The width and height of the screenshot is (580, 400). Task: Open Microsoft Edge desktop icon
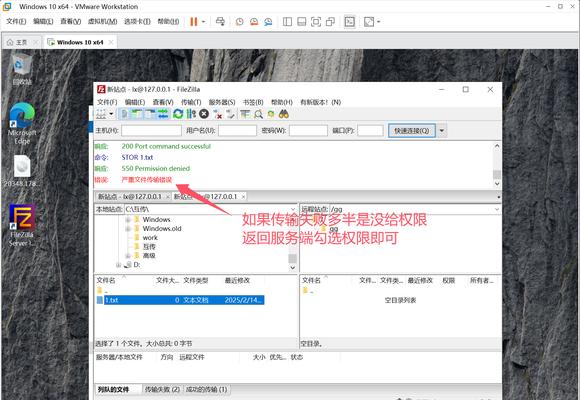[x=22, y=123]
